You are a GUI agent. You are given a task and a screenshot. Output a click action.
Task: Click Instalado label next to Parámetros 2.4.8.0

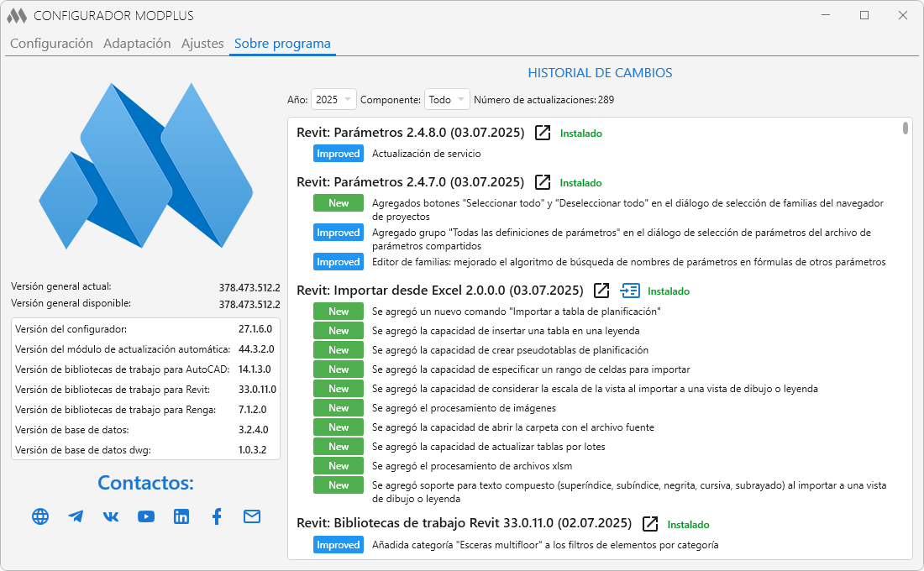581,134
